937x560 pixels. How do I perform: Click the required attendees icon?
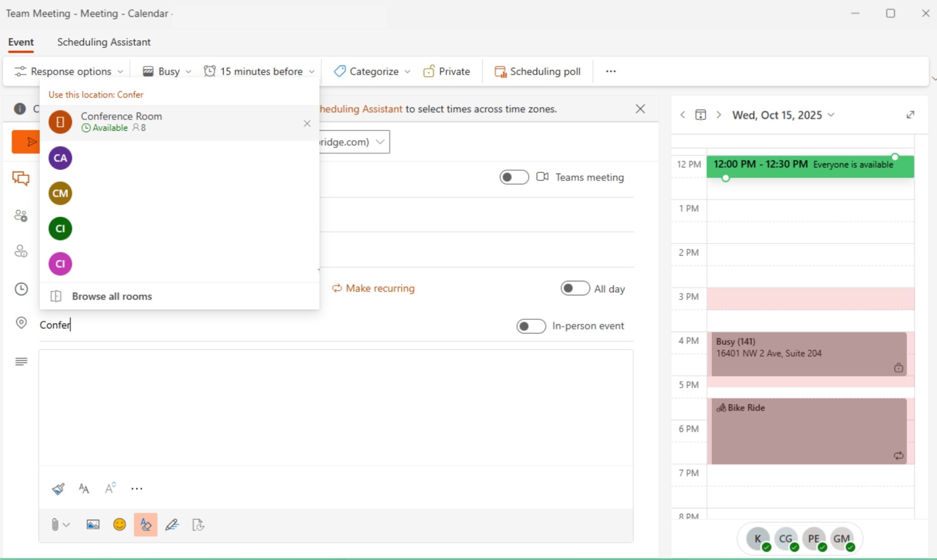pos(21,215)
